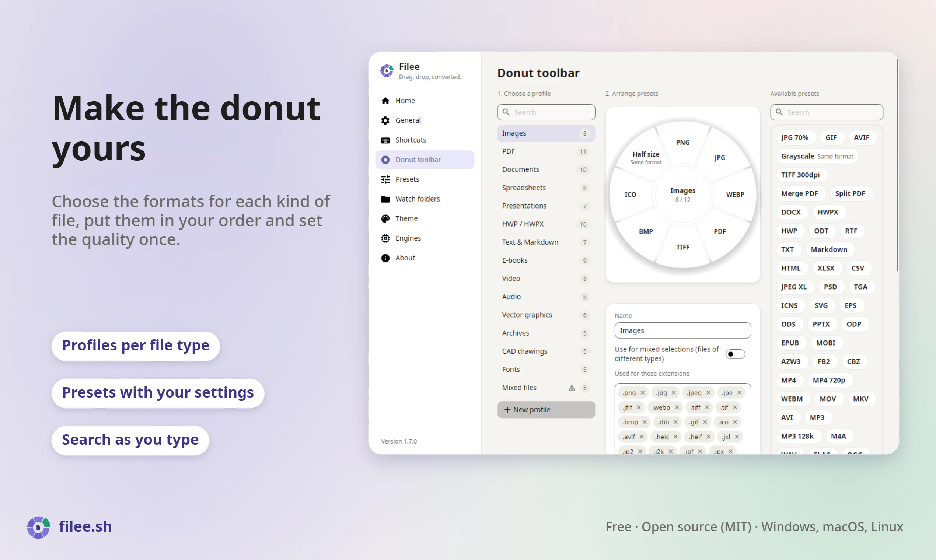Remove the .ico extension tag

pyautogui.click(x=734, y=422)
